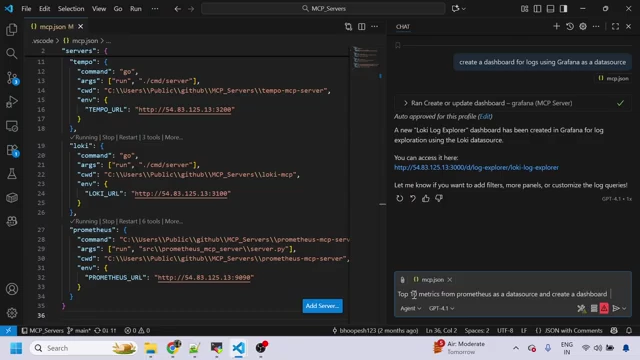Toggle the bottom panel layout
The height and width of the screenshot is (360, 640).
551,9
